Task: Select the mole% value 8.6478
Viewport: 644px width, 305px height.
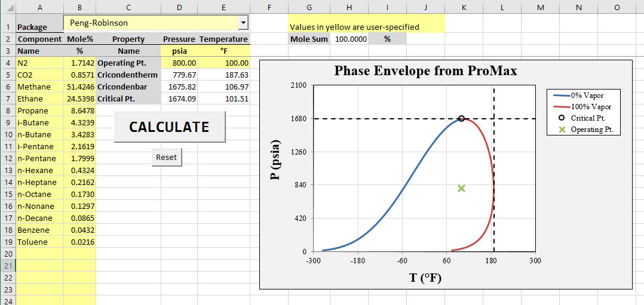Action: [79, 111]
